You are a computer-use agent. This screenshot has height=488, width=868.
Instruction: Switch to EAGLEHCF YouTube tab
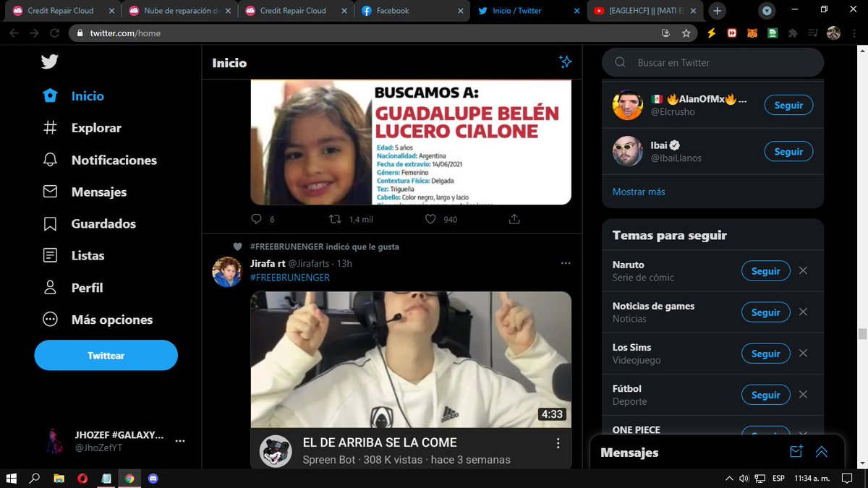click(644, 11)
